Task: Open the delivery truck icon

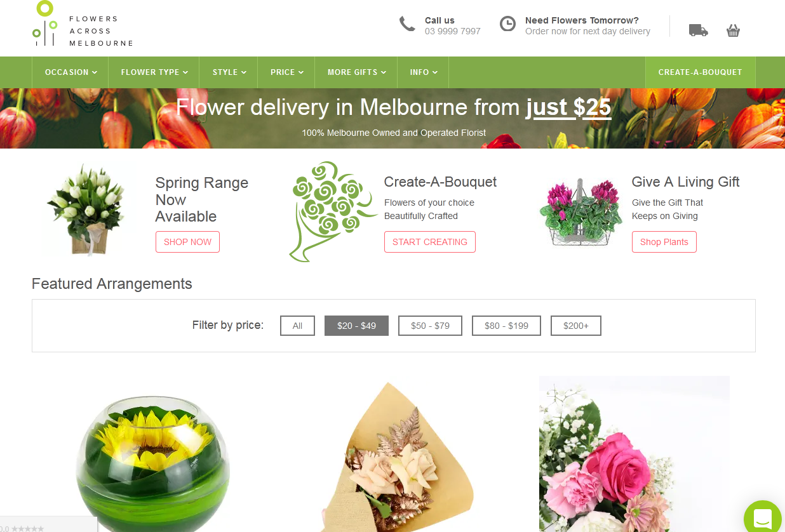Action: [x=698, y=30]
